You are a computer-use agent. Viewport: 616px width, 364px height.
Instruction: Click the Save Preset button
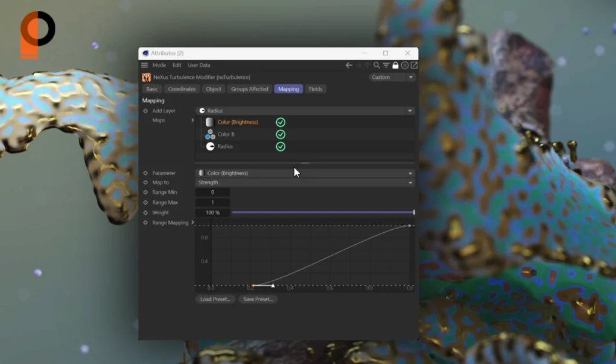click(257, 299)
